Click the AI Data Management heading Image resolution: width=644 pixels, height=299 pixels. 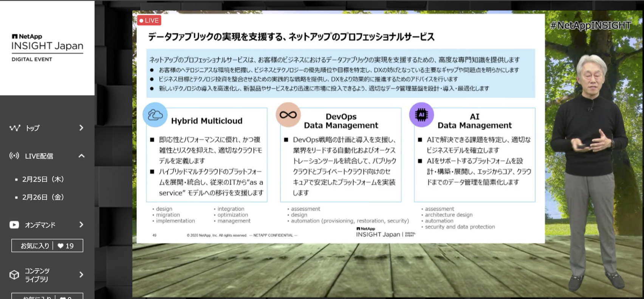click(x=475, y=121)
